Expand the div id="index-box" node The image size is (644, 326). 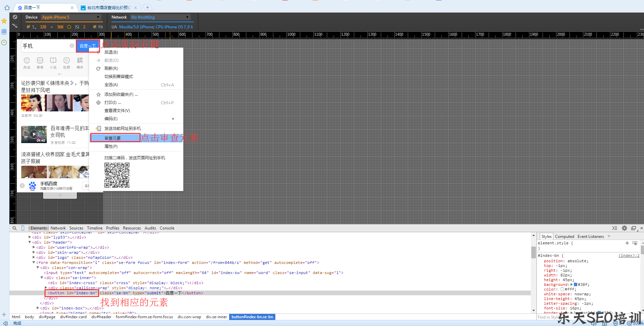click(38, 308)
